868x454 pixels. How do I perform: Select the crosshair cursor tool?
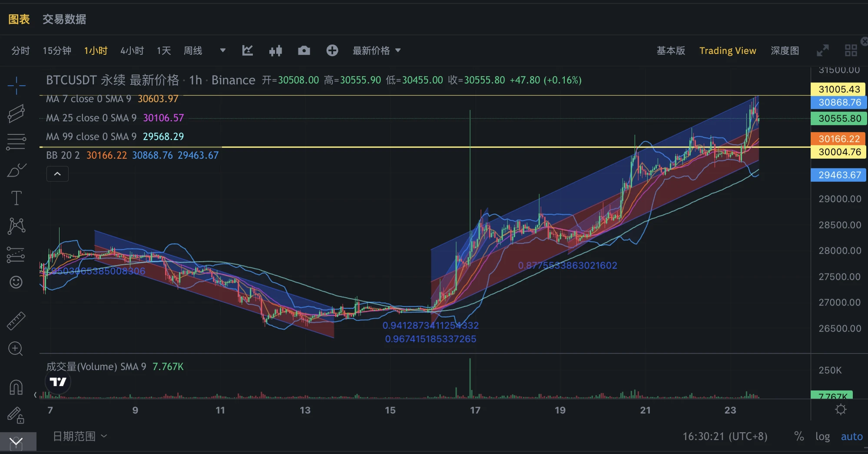tap(16, 85)
